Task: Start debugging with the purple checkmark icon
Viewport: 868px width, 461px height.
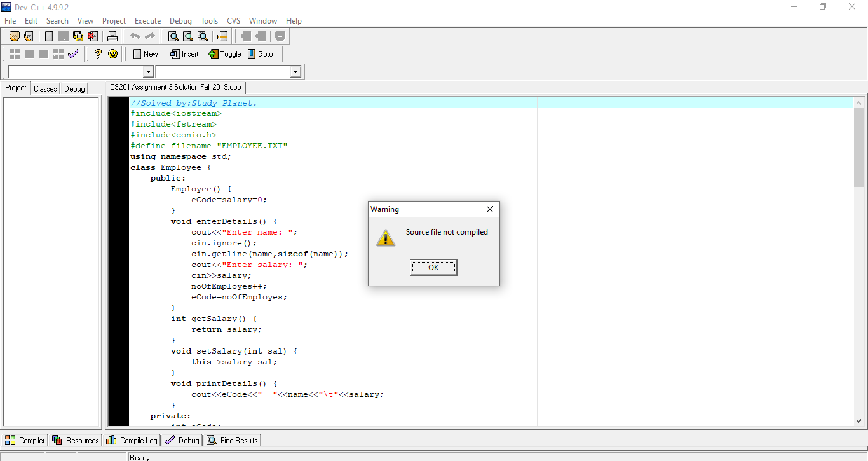Action: (73, 54)
